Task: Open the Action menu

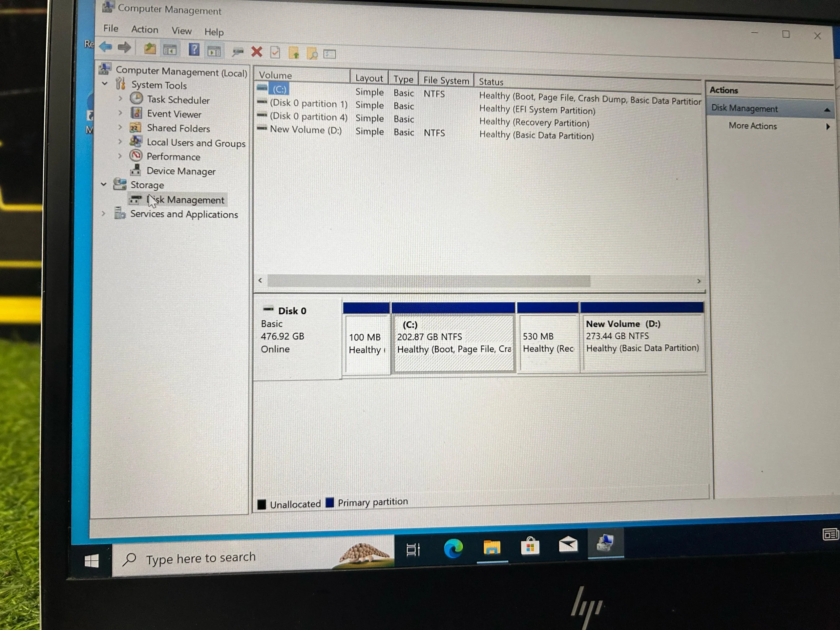Action: tap(145, 29)
